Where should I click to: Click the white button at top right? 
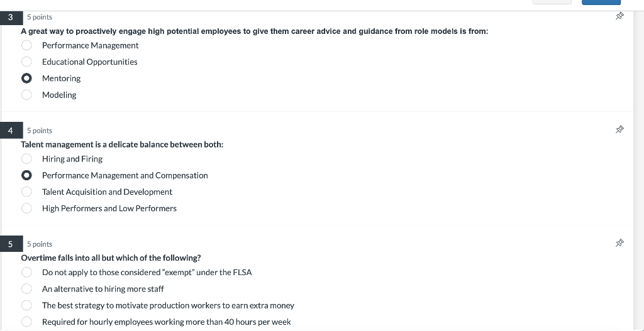(552, 2)
